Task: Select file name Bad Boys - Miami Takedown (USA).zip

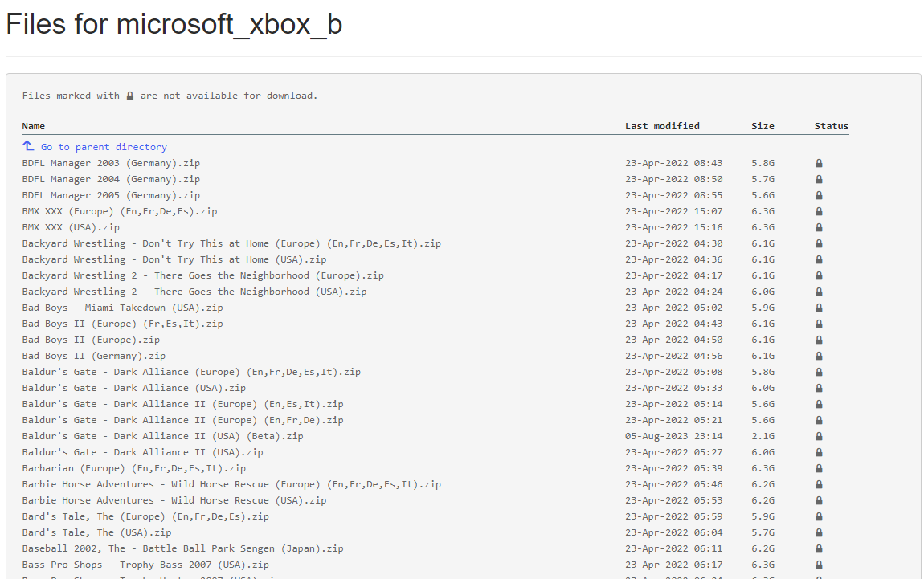Action: pyautogui.click(x=123, y=308)
